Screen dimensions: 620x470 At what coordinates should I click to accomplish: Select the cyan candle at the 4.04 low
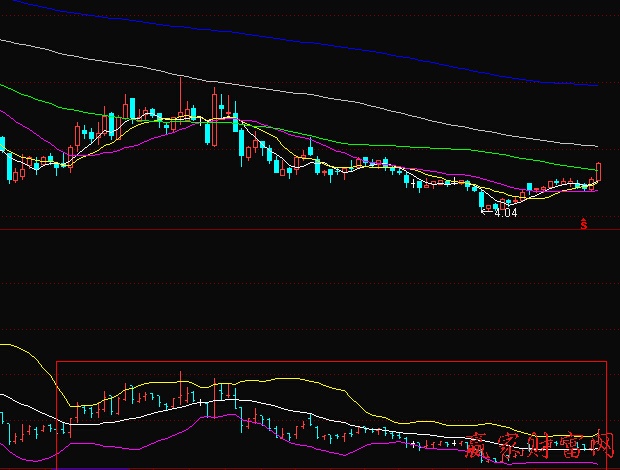483,198
